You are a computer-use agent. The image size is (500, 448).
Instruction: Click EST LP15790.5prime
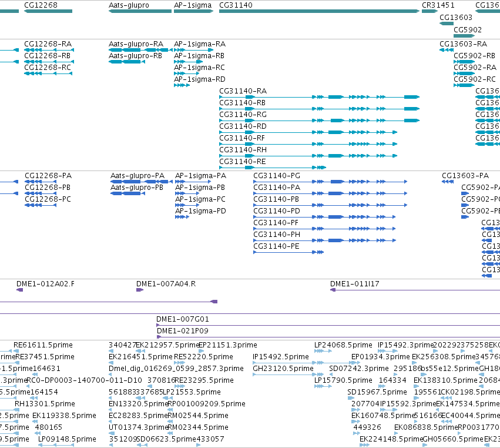[x=344, y=380]
